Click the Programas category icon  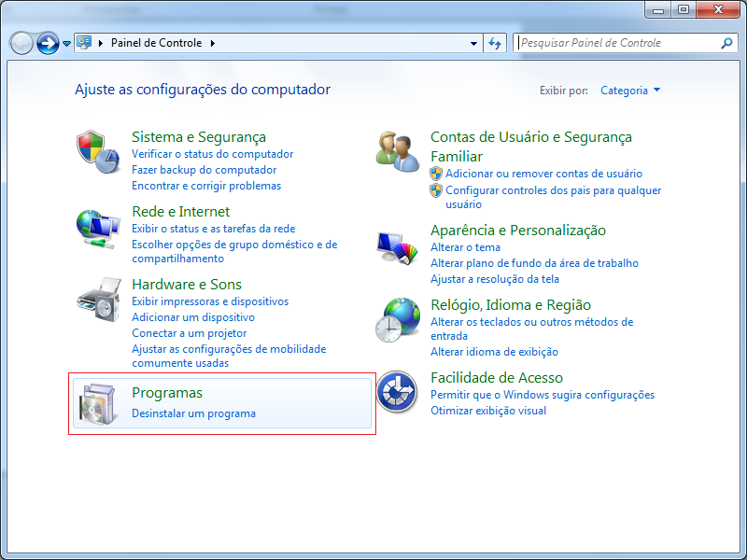point(98,403)
